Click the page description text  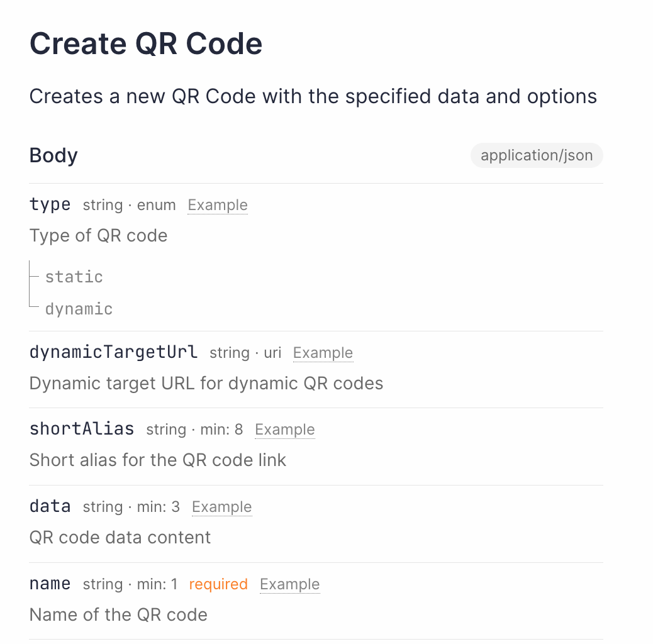coord(313,96)
